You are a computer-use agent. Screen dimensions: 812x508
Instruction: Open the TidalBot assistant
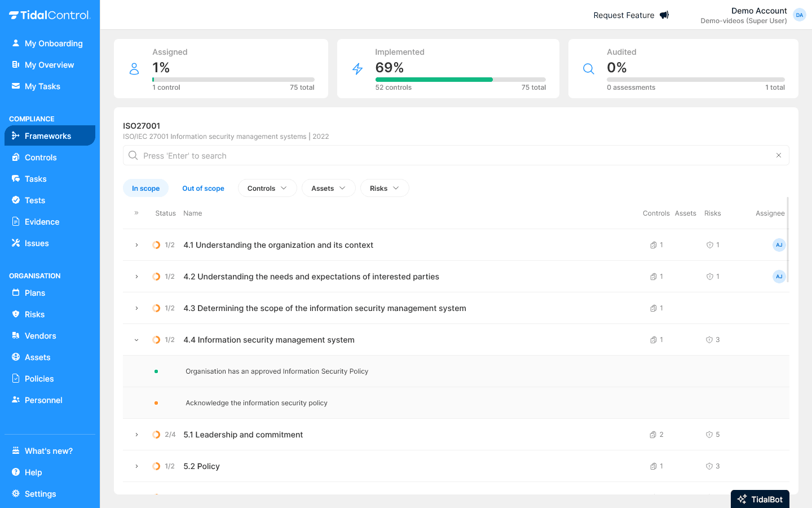click(x=760, y=499)
